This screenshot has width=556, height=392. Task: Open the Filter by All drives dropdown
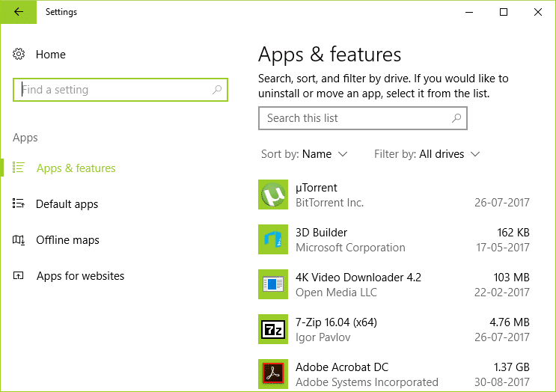pyautogui.click(x=448, y=154)
